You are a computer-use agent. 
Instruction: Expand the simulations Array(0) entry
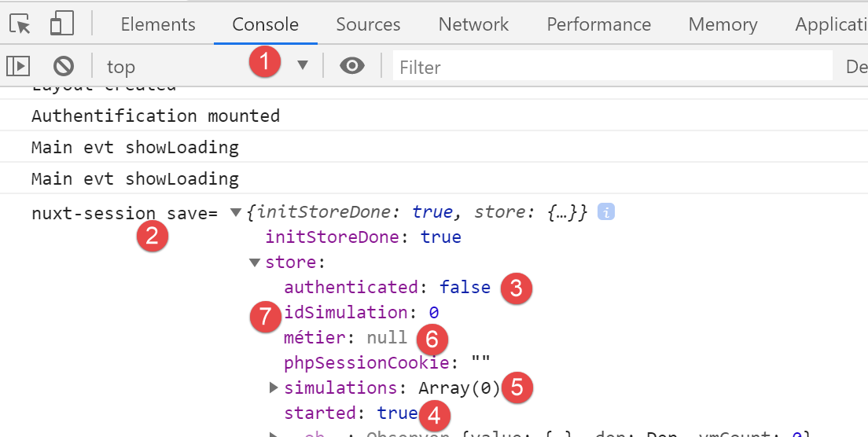pos(274,387)
